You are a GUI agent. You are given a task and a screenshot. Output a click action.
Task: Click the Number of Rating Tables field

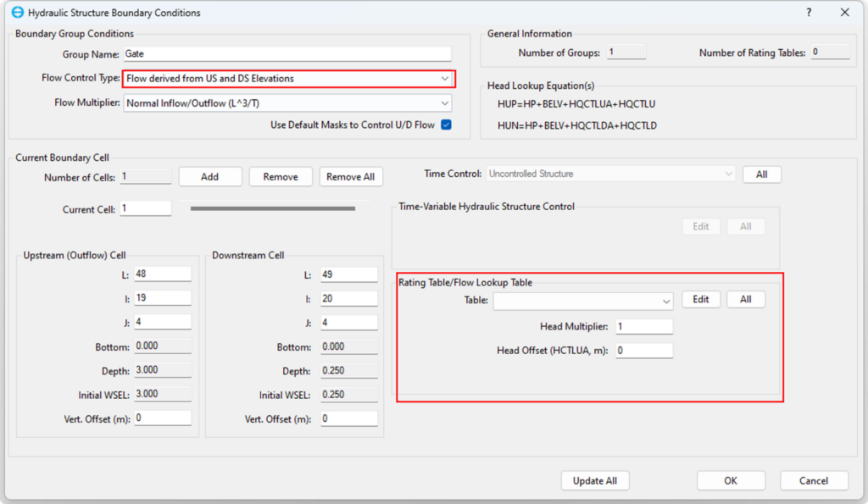[x=831, y=52]
